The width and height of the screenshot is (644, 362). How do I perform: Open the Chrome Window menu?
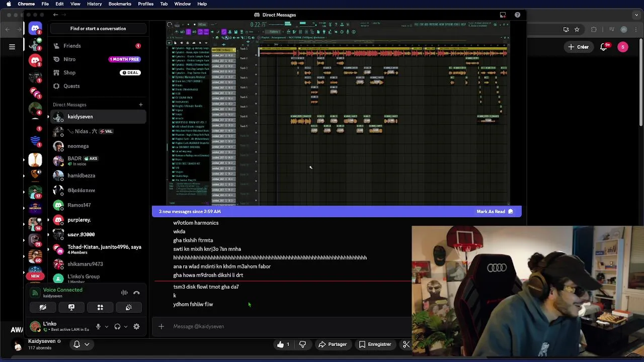183,4
